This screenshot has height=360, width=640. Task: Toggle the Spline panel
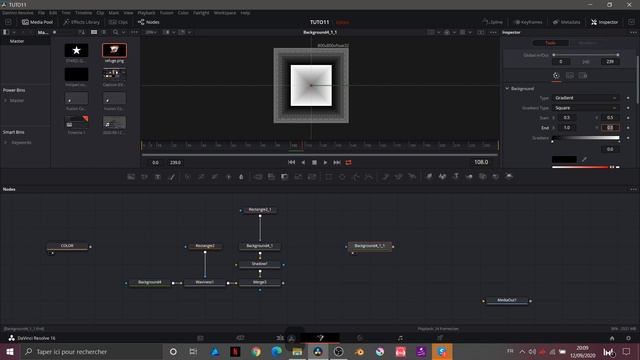tap(492, 22)
